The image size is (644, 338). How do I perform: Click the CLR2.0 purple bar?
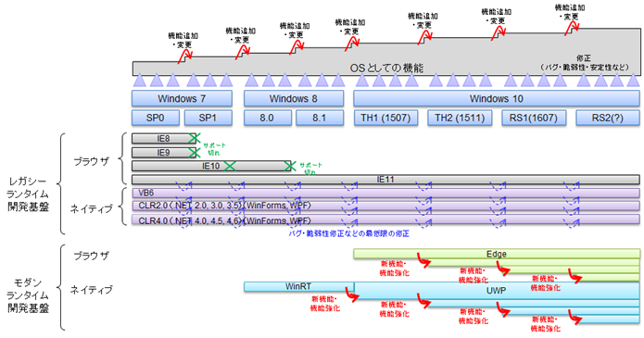pyautogui.click(x=385, y=206)
